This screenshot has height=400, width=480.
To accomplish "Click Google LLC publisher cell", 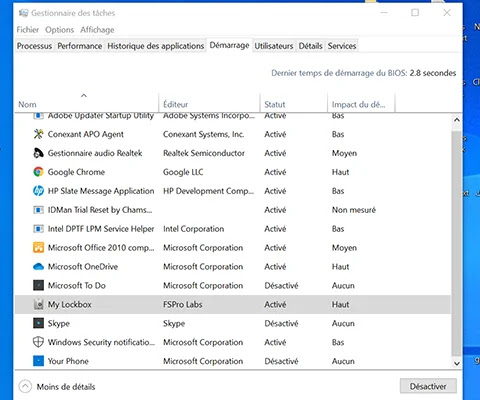I will 183,172.
